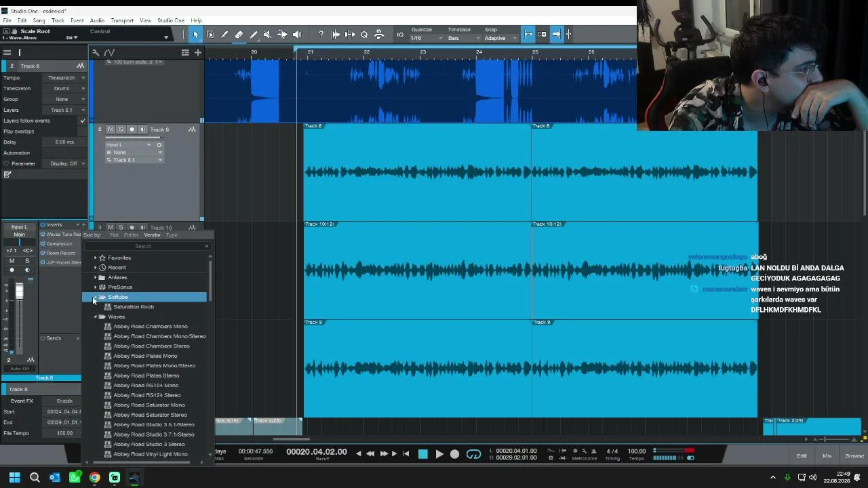Toggle mute in the channel strip
This screenshot has height=488, width=868.
click(x=12, y=261)
